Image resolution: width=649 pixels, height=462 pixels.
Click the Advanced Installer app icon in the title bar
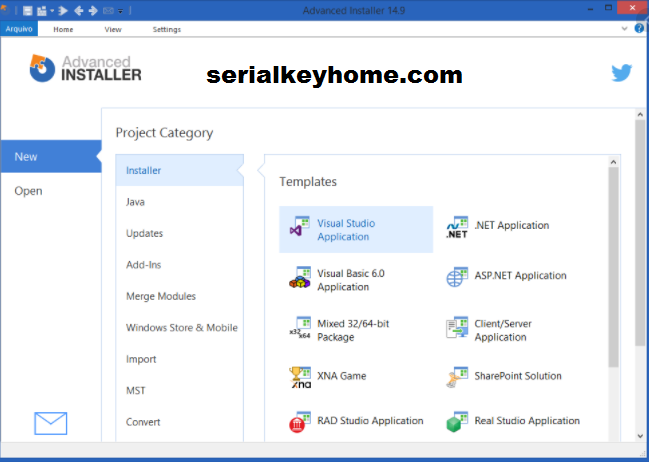pyautogui.click(x=5, y=9)
